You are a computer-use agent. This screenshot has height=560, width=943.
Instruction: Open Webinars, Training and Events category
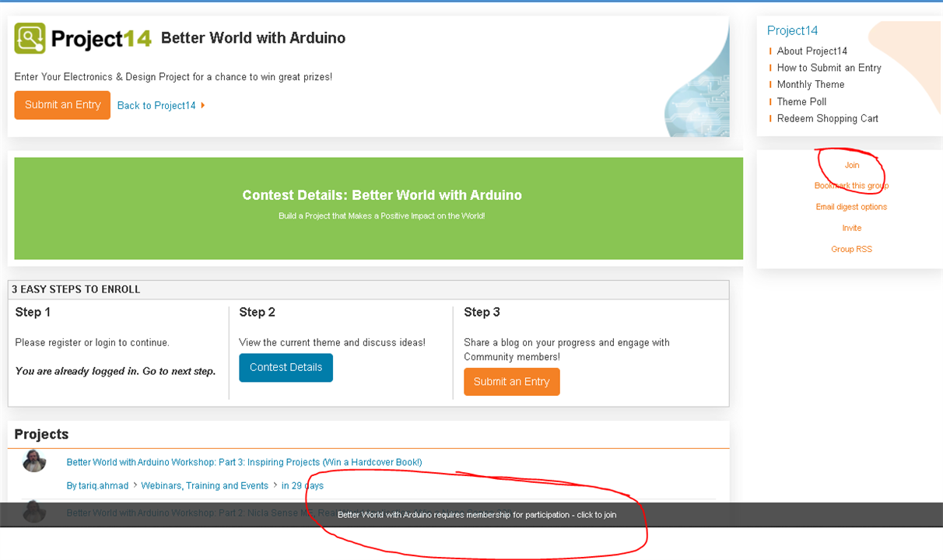point(205,486)
